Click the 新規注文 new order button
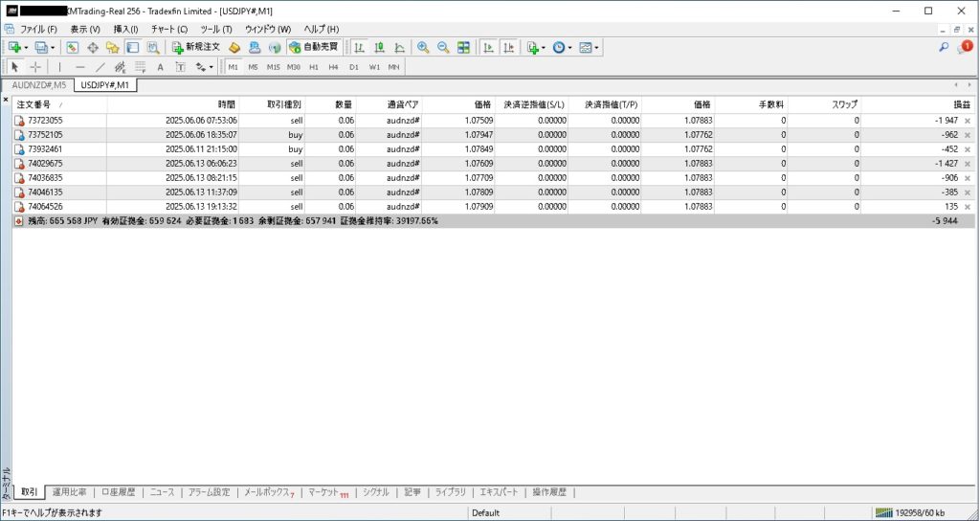The image size is (980, 521). [x=196, y=47]
